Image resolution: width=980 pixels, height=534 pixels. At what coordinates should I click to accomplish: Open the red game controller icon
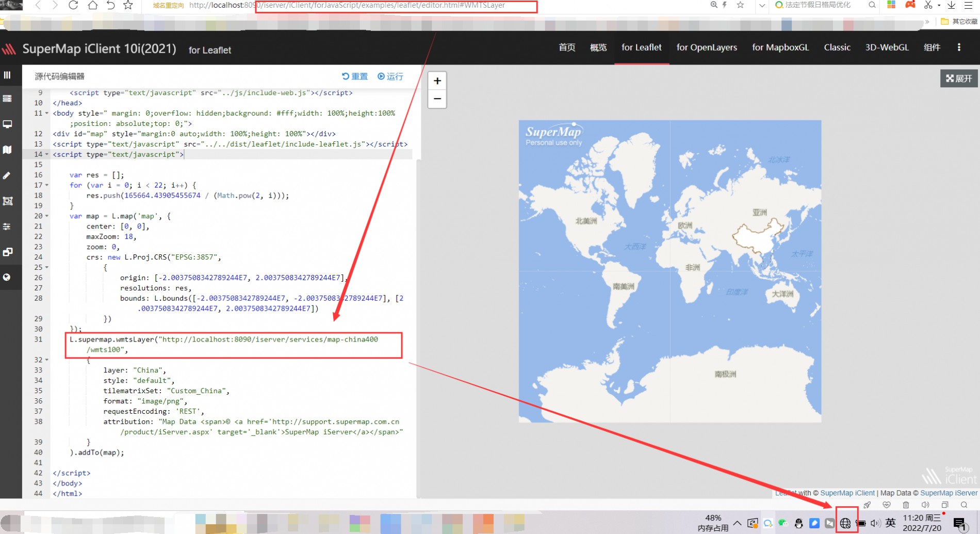910,5
